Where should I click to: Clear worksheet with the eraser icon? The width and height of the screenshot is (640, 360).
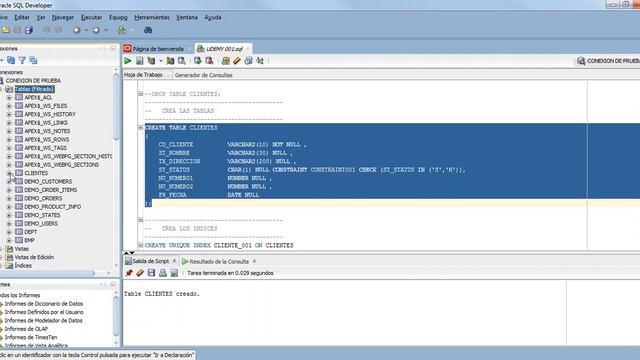click(x=237, y=61)
